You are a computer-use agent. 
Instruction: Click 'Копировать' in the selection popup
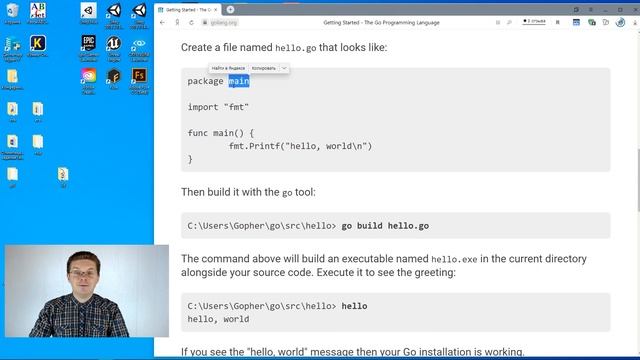point(263,68)
